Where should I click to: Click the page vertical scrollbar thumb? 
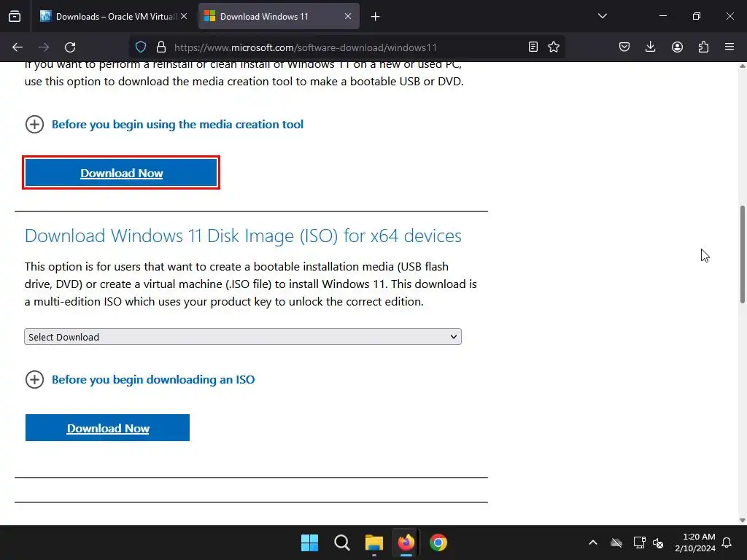point(742,254)
